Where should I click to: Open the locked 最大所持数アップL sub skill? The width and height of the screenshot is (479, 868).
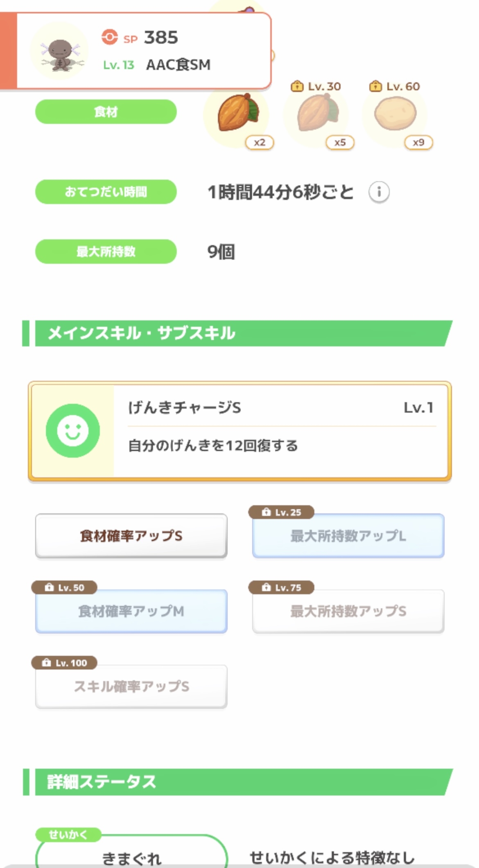point(348,536)
